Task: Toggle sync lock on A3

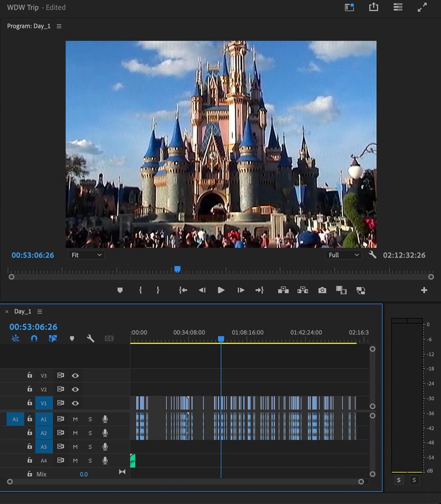Action: [60, 447]
